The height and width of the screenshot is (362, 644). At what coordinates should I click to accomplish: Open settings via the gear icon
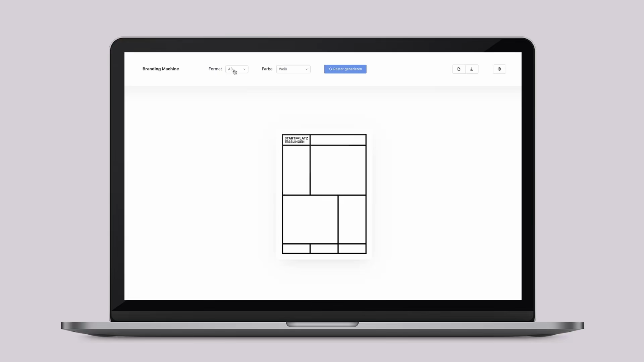point(499,69)
